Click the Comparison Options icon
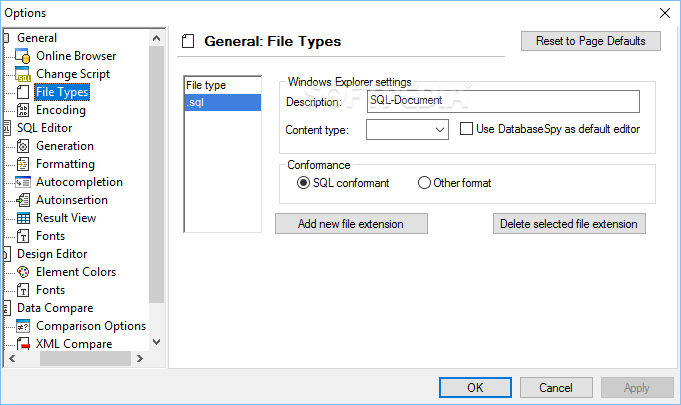The width and height of the screenshot is (681, 405). pos(23,326)
